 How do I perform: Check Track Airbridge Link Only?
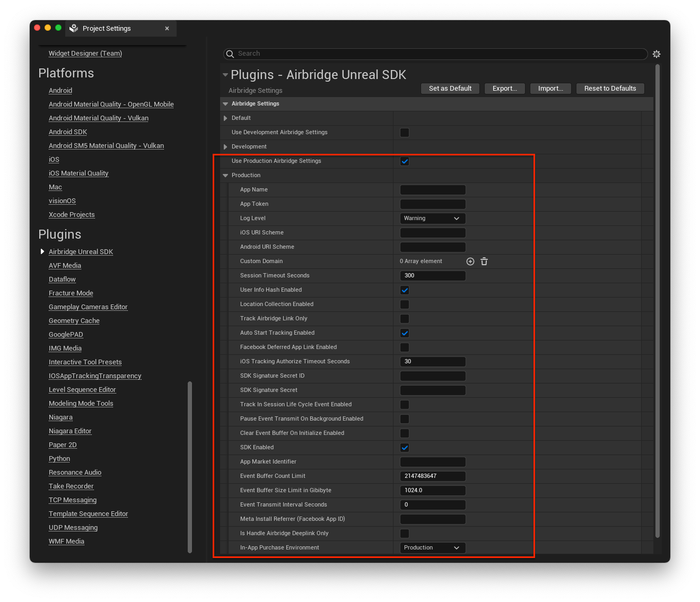click(405, 319)
